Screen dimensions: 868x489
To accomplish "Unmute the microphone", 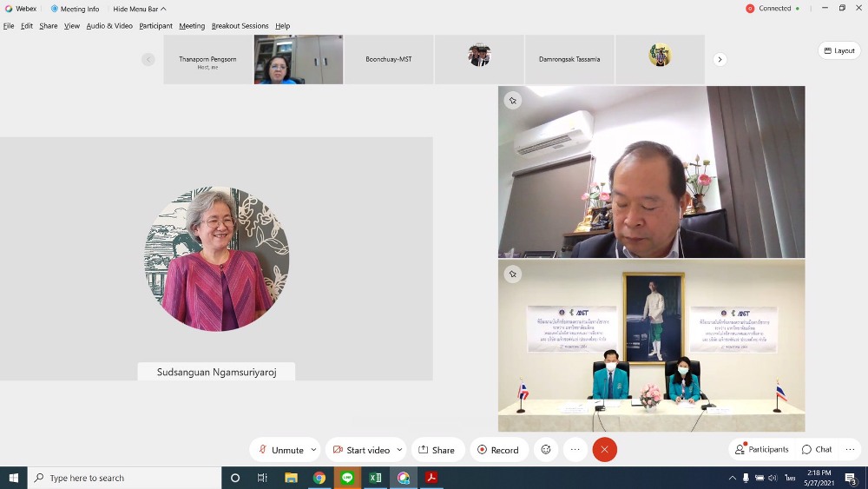I will tap(279, 450).
